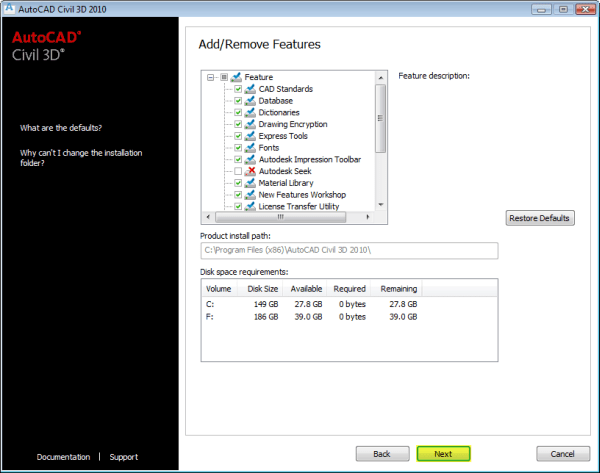This screenshot has width=600, height=473.
Task: Click the feature list scroll up arrow
Action: pos(381,78)
